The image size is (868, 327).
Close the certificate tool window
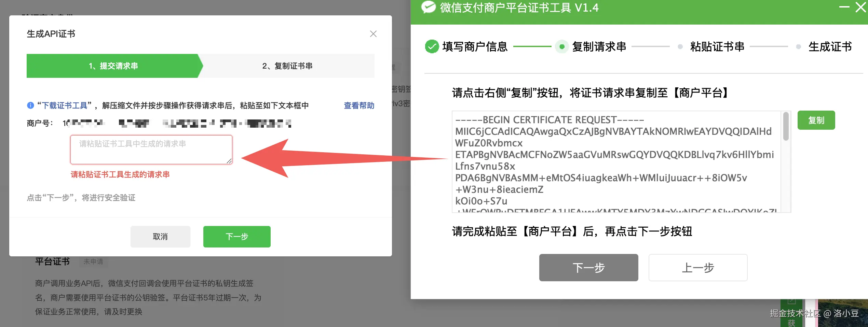(860, 7)
